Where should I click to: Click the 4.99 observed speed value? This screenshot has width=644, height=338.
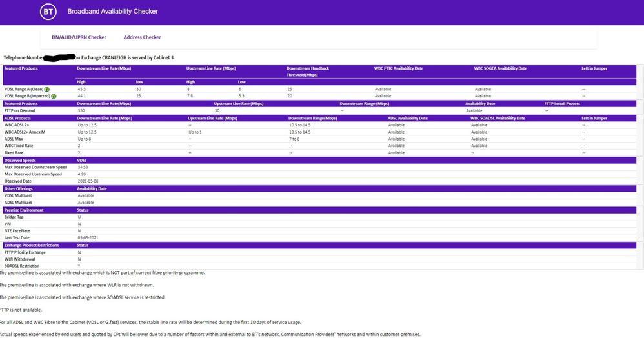pos(81,174)
